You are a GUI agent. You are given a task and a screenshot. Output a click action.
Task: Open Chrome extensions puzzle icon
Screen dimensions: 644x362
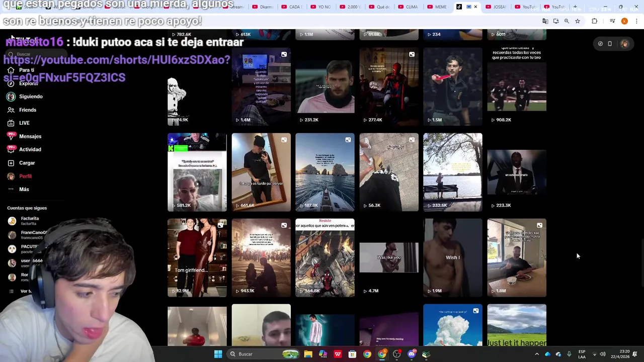tap(595, 21)
